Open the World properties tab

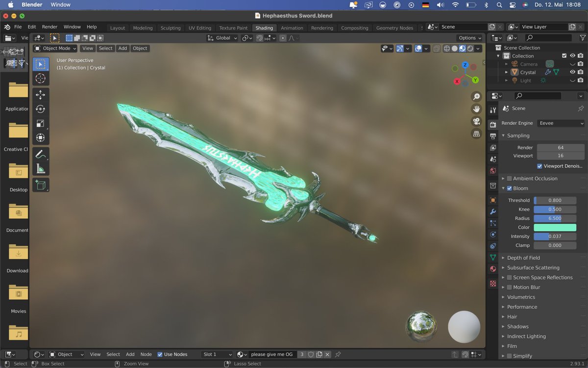point(493,171)
